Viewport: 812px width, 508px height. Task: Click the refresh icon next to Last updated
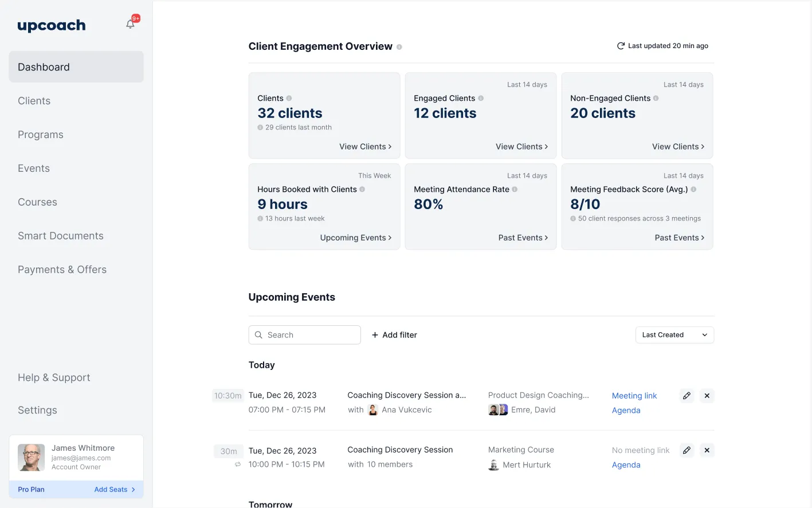(x=619, y=46)
